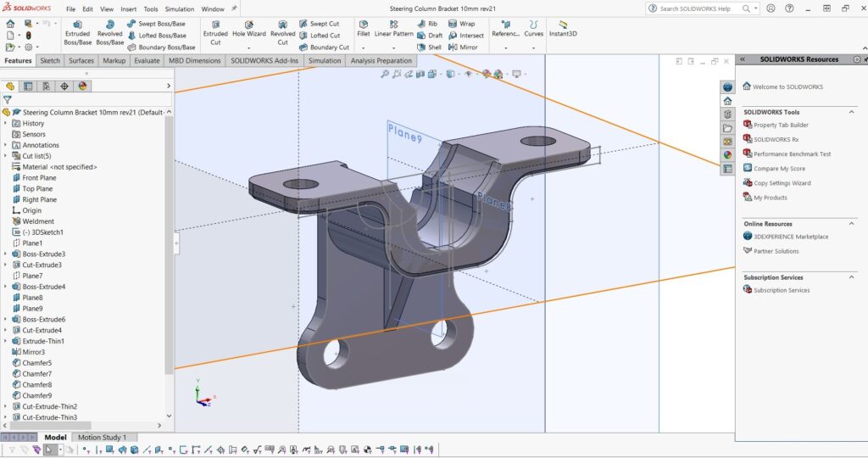Screen dimensions: 868x458
Task: Add a Rib feature
Action: [x=427, y=24]
